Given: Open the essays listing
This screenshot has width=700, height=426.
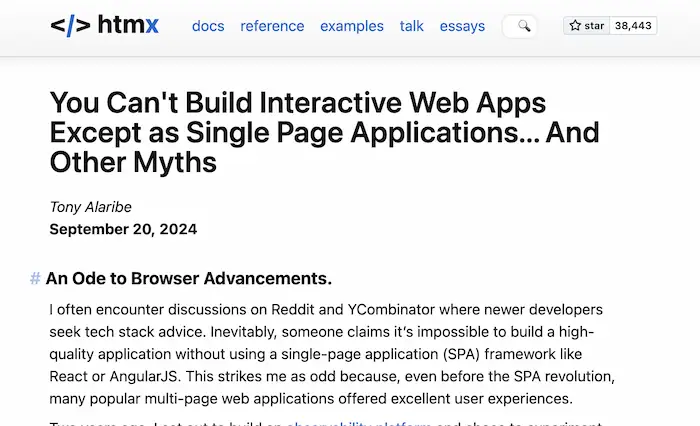Looking at the screenshot, I should point(463,26).
